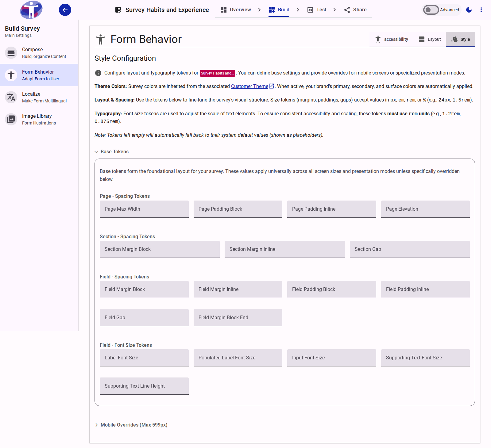
Task: Click the Supporting Text Line Height field
Action: [x=144, y=386]
